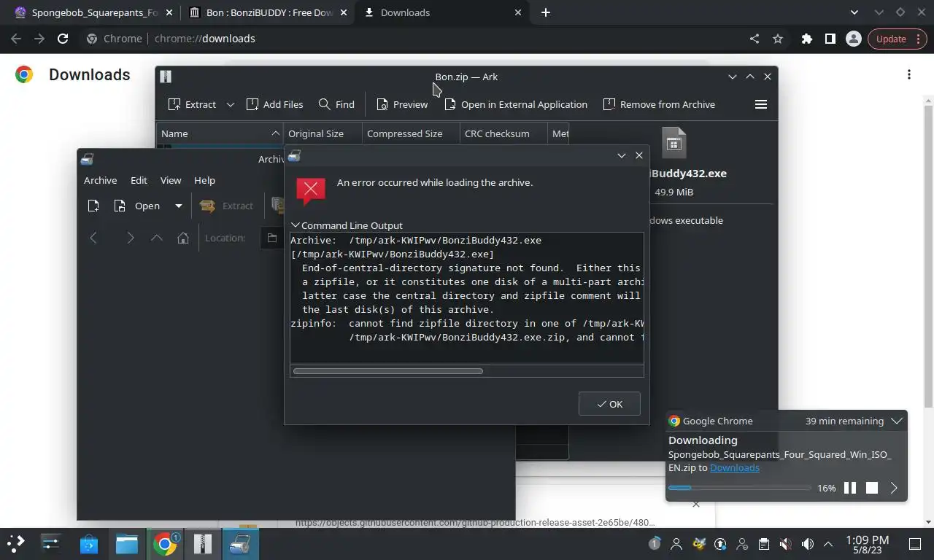Click the Chrome Update button
934x560 pixels.
(x=898, y=39)
